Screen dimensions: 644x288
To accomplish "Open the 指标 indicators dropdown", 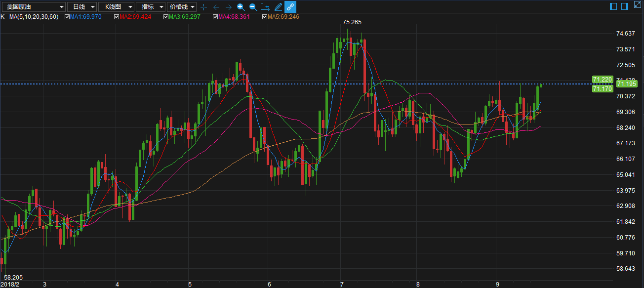I will [x=150, y=7].
